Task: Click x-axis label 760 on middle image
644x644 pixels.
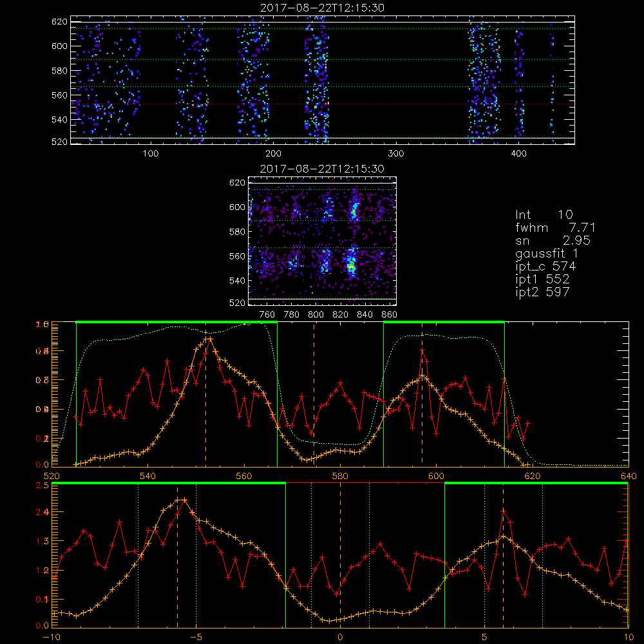Action: pos(267,315)
